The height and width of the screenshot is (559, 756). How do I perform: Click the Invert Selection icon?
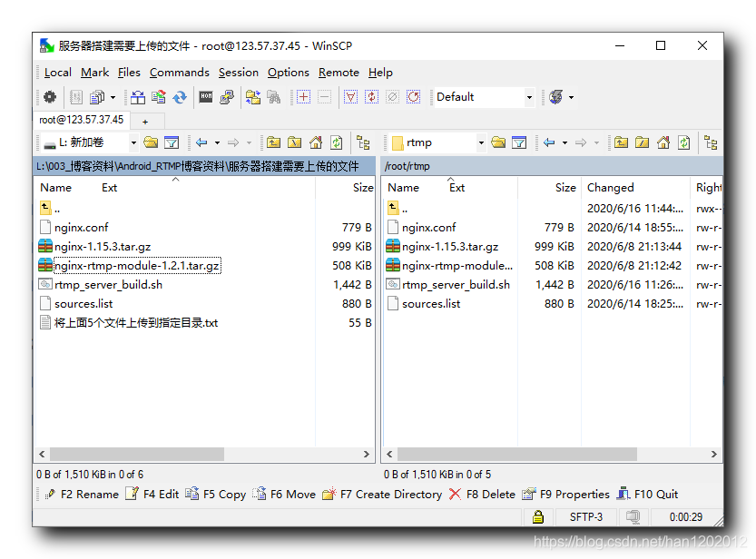click(371, 97)
